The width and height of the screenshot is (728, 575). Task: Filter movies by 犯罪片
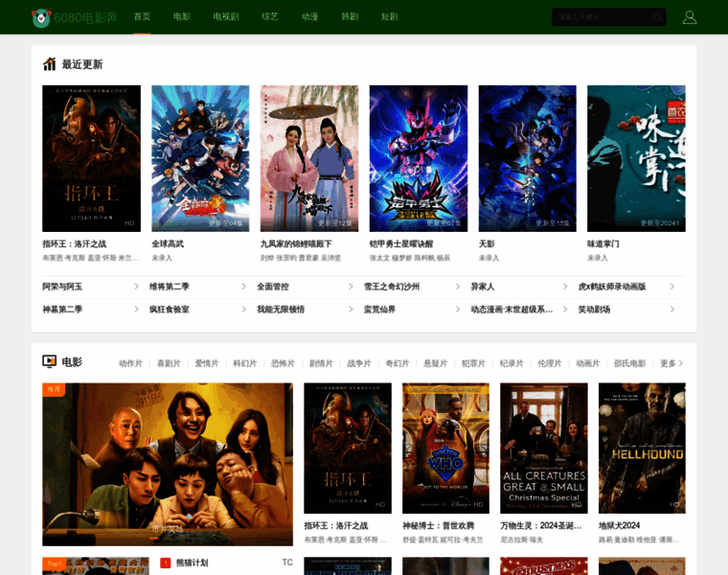(x=473, y=363)
